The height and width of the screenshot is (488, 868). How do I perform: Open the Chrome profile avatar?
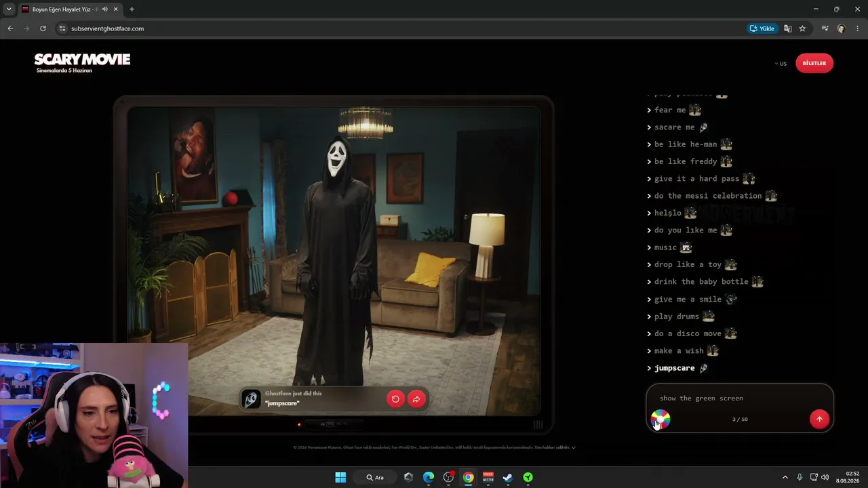pos(841,28)
